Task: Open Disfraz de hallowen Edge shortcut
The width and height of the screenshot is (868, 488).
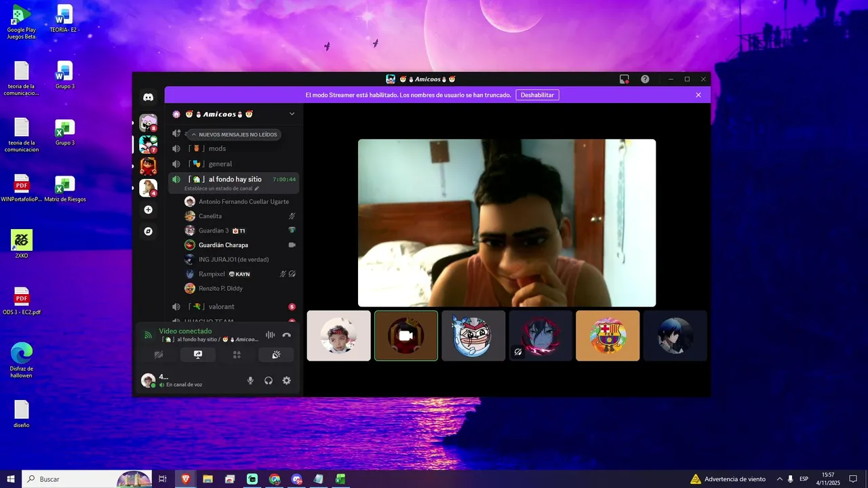Action: [x=21, y=361]
